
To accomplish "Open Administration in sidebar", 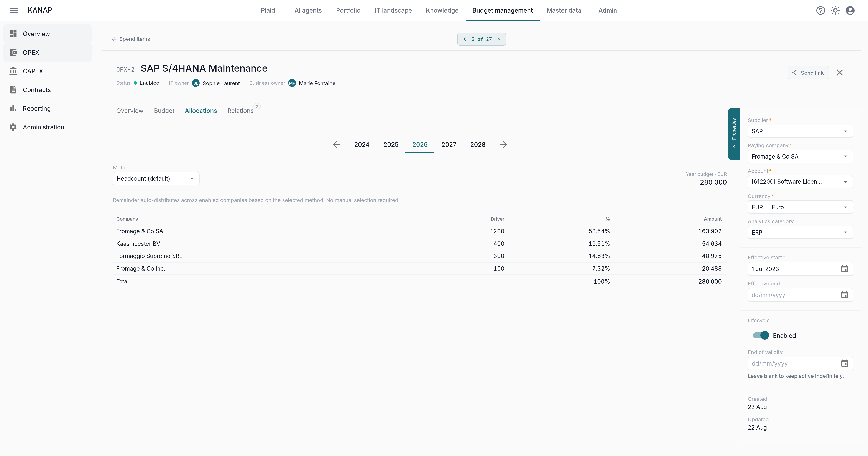I will 48,127.
